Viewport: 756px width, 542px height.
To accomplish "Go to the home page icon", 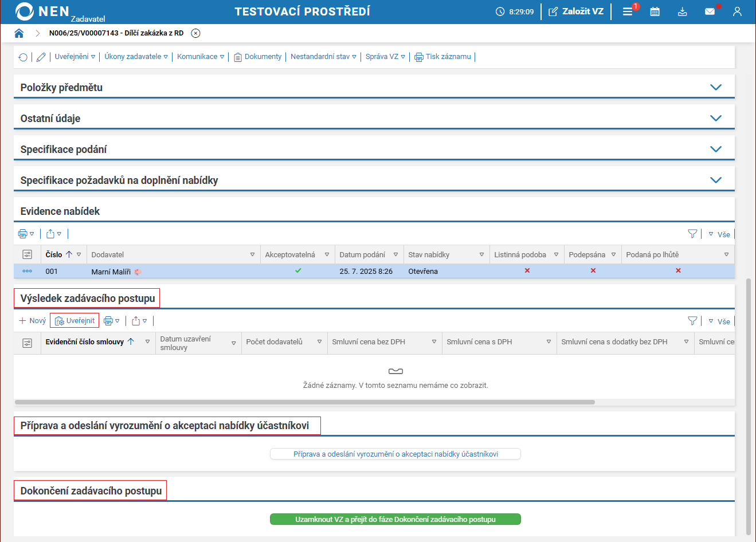I will tap(19, 33).
